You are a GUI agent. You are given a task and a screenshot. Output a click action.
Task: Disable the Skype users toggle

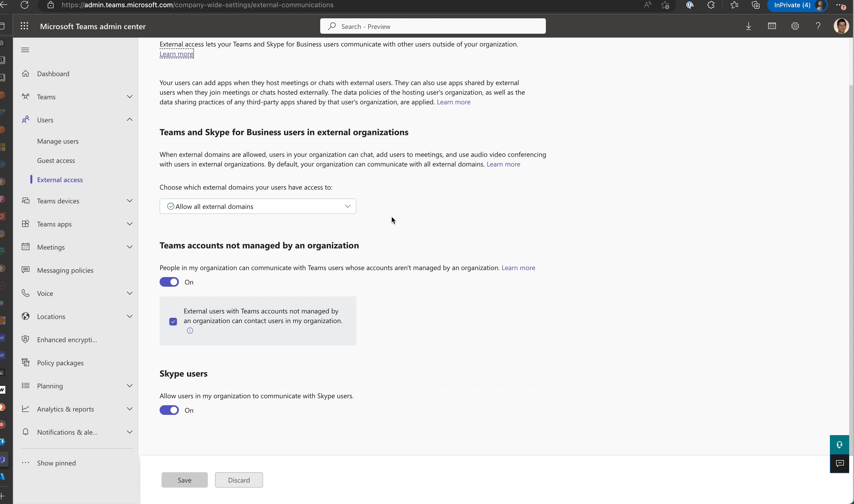point(169,410)
